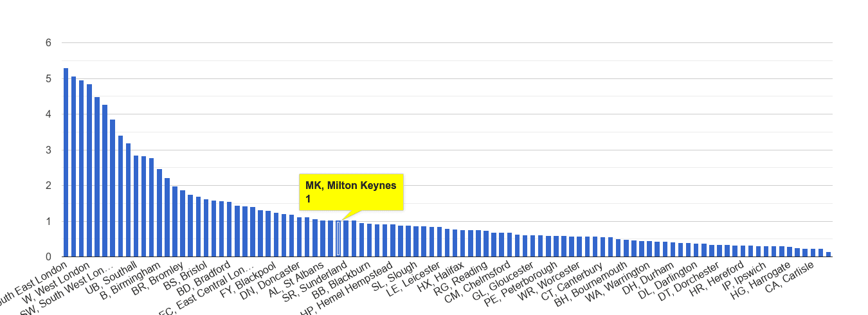Select the tallest bar for South East London
The height and width of the screenshot is (315, 868).
(66, 163)
